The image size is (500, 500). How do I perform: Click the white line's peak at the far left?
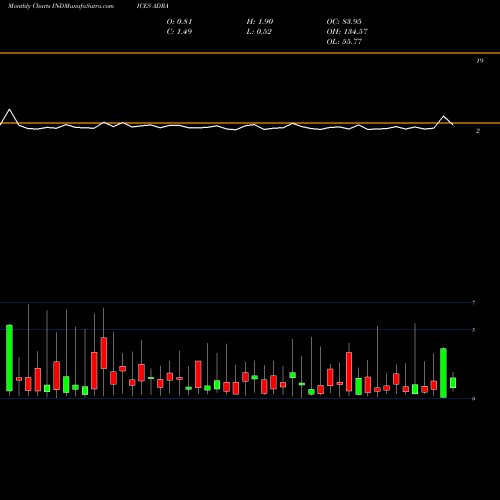click(9, 110)
